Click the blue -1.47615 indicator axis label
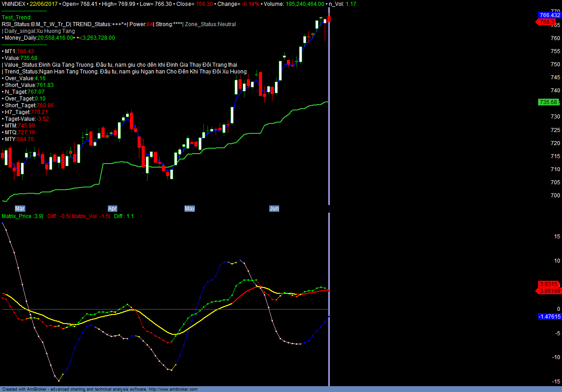 [x=549, y=317]
